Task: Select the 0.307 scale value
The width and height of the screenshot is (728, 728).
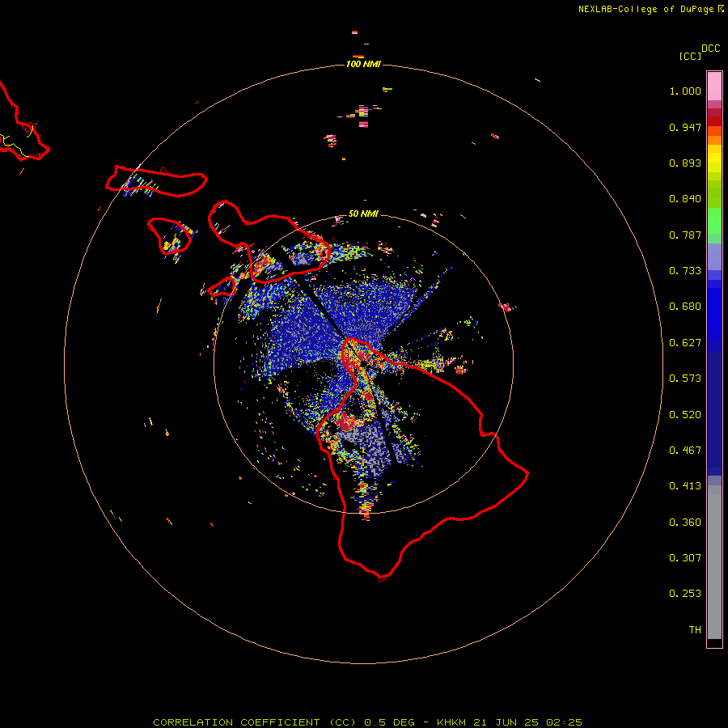Action: pyautogui.click(x=685, y=558)
